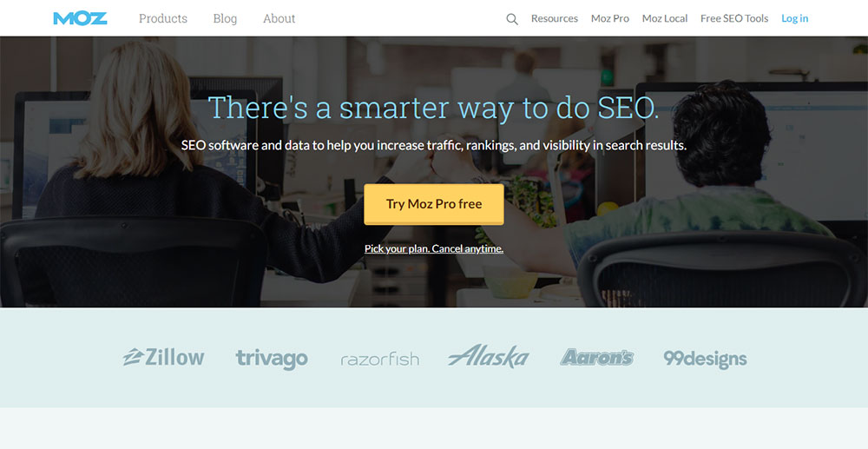Click the 'smarter way to do SEO' headline
Screen dimensions: 868x449
(x=434, y=108)
